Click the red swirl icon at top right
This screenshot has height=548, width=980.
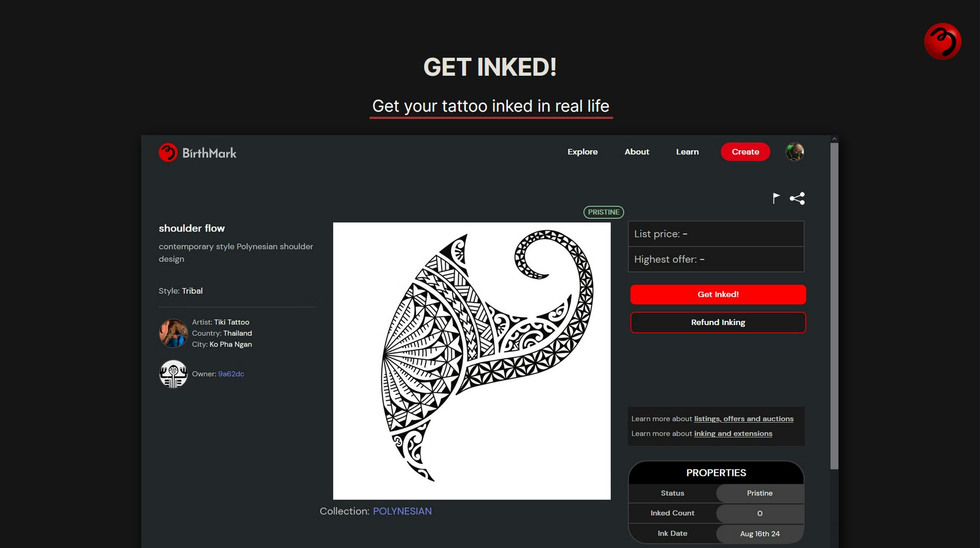point(942,41)
